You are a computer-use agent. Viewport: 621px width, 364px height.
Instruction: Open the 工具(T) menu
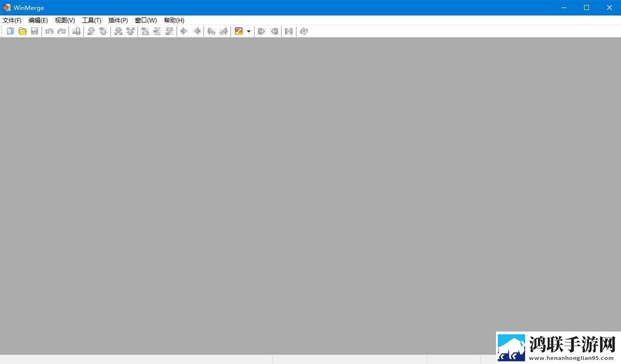[91, 20]
